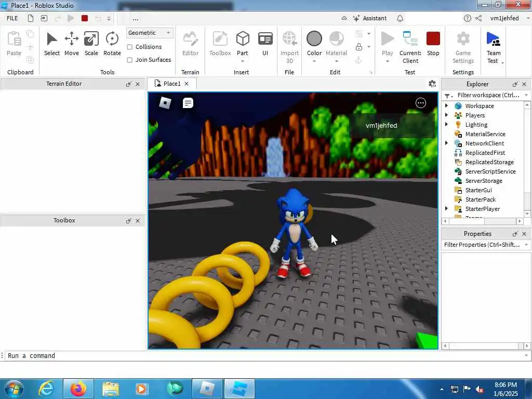The width and height of the screenshot is (532, 399).
Task: Open the notifications bell
Action: [400, 18]
